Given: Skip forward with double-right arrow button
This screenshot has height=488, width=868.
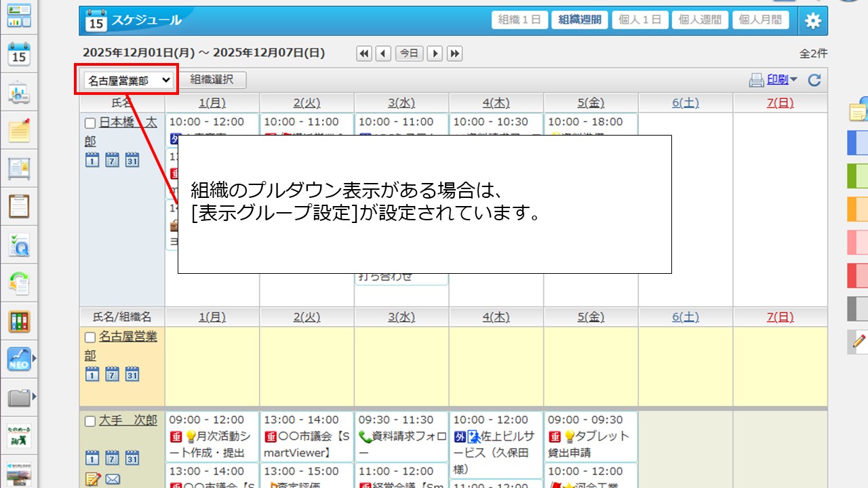Looking at the screenshot, I should coord(454,54).
